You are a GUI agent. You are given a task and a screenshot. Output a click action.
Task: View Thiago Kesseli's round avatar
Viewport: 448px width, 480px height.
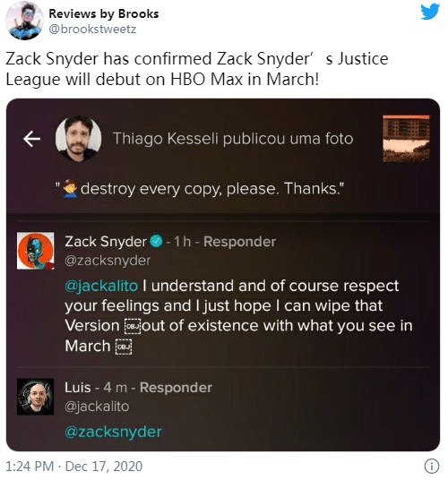pyautogui.click(x=78, y=139)
